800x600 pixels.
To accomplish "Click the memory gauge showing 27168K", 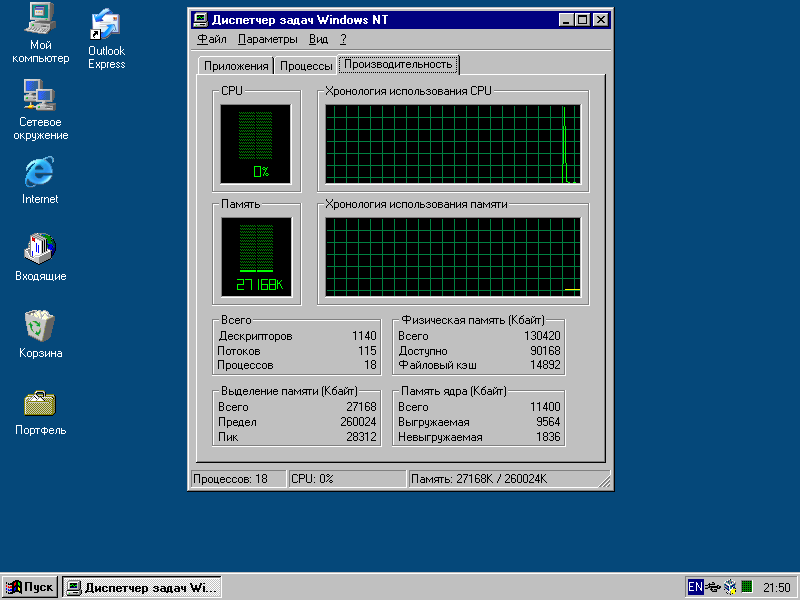I will pyautogui.click(x=256, y=257).
